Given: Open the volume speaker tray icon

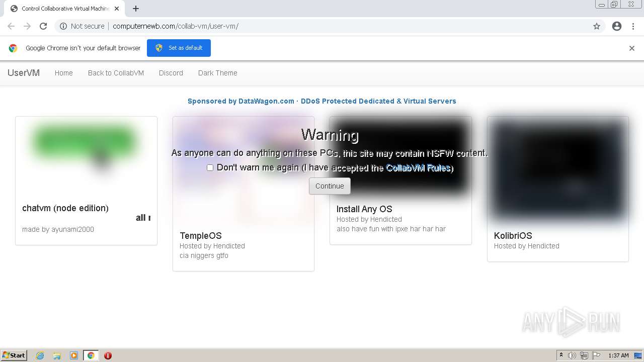Looking at the screenshot, I should [x=572, y=355].
